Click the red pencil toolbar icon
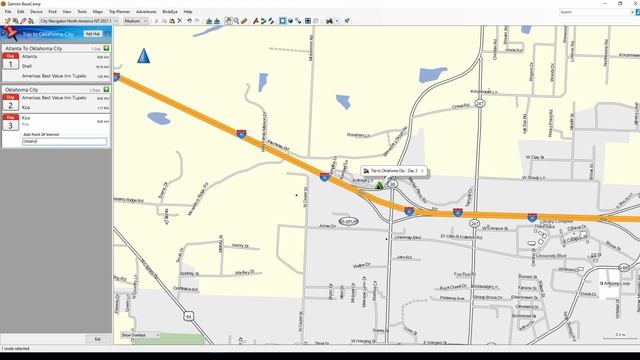 pos(23,21)
